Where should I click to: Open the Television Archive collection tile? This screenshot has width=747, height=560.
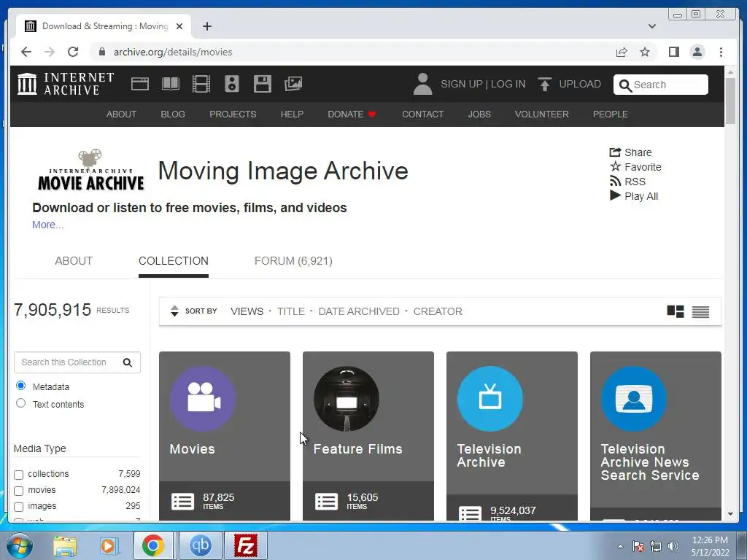coord(512,436)
